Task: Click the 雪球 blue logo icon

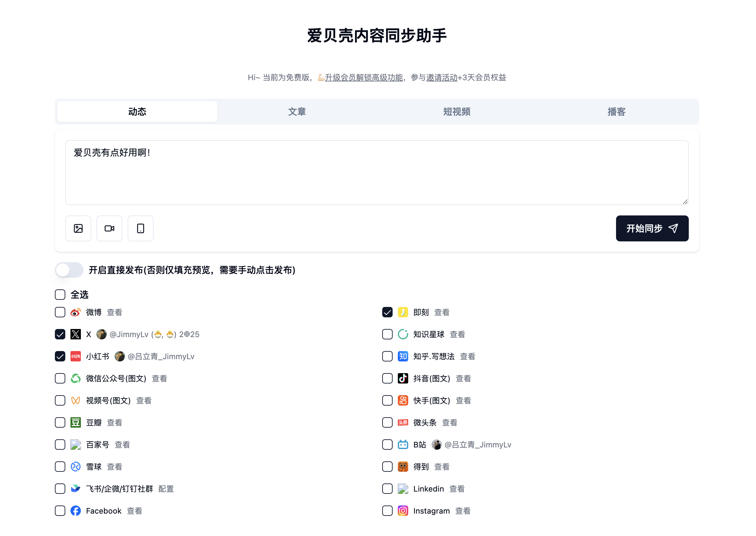Action: [x=76, y=467]
